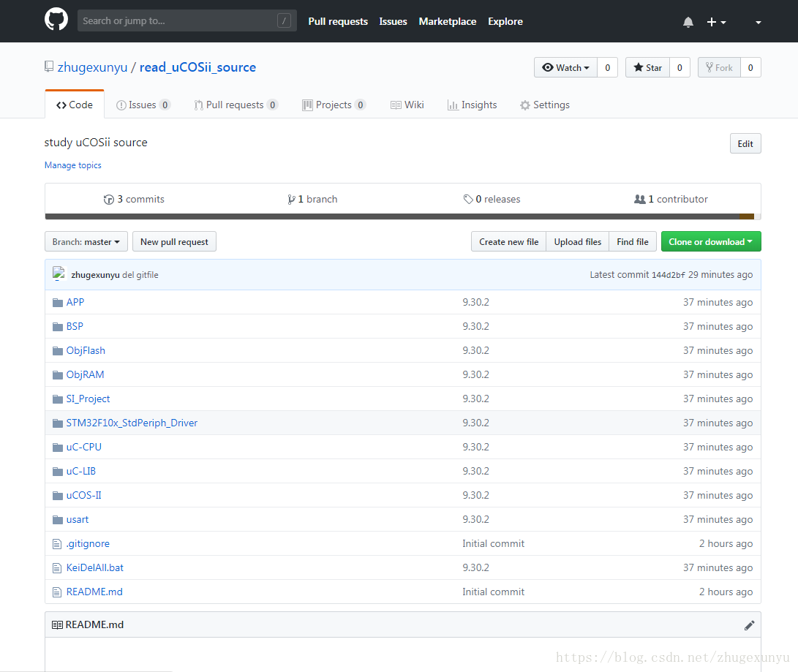Expand Clone or download dropdown
Image resolution: width=798 pixels, height=672 pixels.
tap(711, 241)
